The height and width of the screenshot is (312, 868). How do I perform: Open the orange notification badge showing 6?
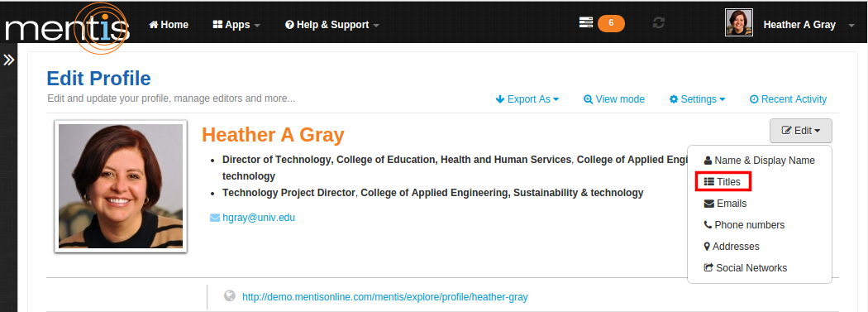(x=611, y=22)
